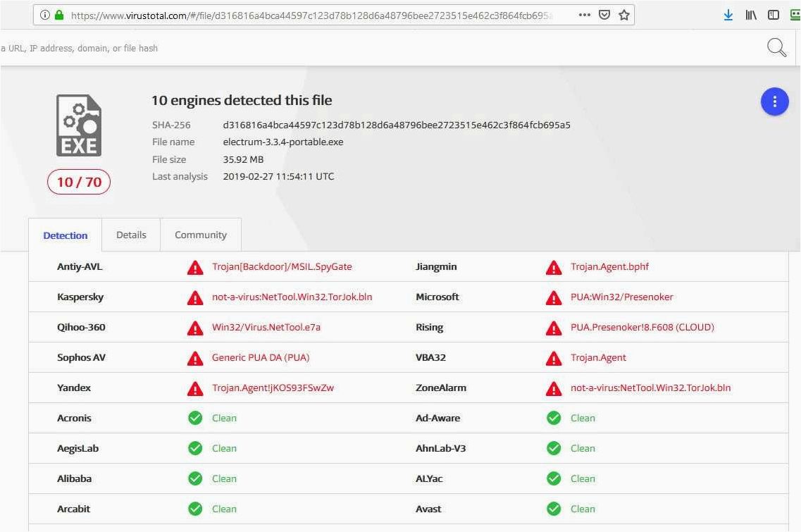
Task: Click the warning icon in Kaspersky row
Action: click(x=195, y=297)
